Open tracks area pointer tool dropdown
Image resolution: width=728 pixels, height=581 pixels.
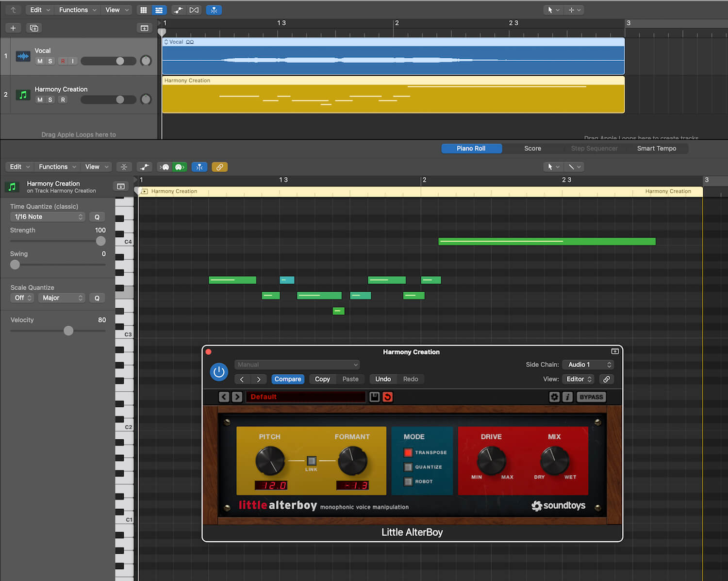553,10
